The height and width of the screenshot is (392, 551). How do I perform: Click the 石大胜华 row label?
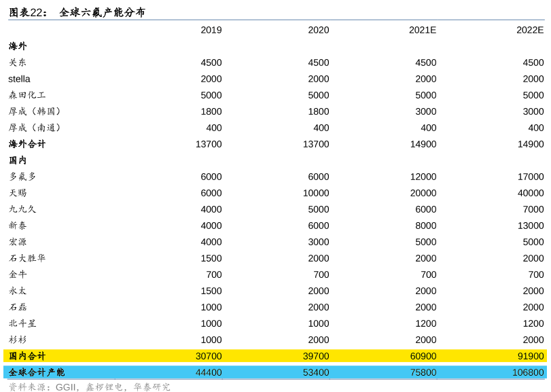27,258
